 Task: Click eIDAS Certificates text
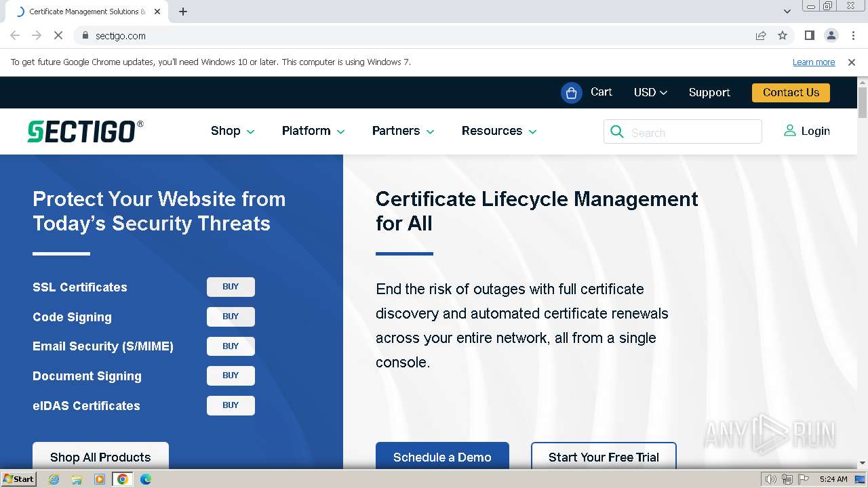point(86,405)
